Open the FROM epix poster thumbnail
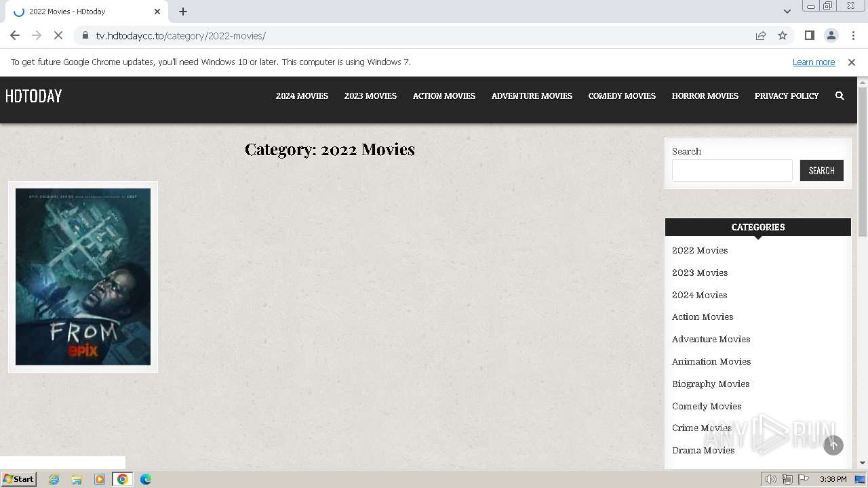The image size is (868, 488). coord(83,277)
